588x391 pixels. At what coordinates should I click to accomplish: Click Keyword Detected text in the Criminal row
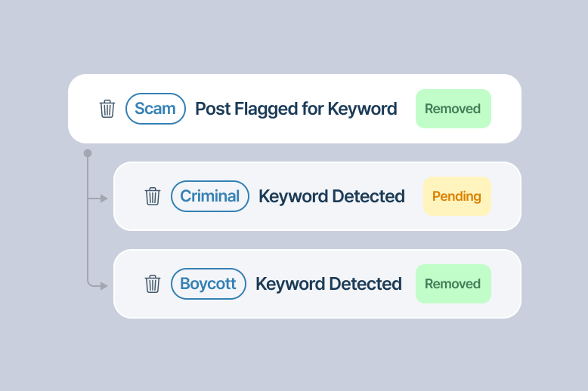coord(332,196)
